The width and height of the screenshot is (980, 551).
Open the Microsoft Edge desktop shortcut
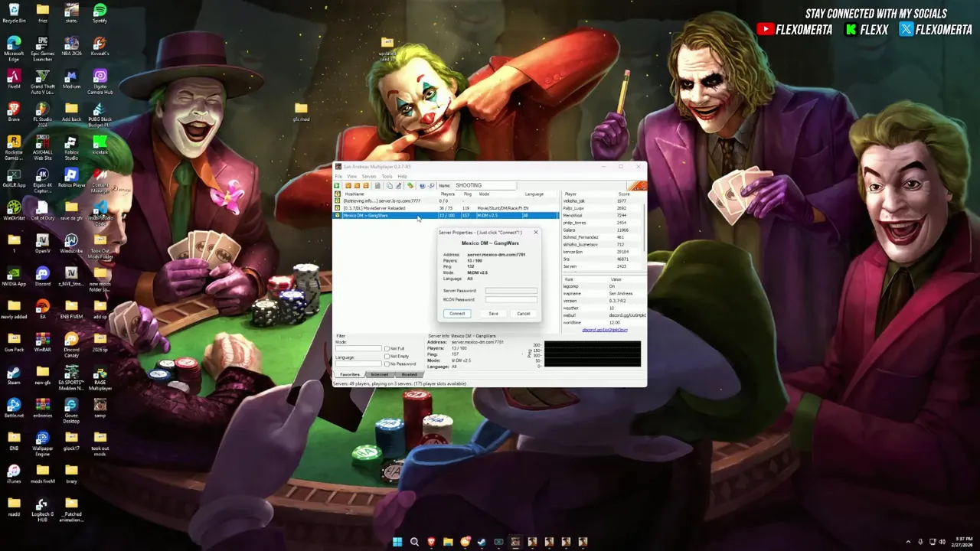coord(14,47)
